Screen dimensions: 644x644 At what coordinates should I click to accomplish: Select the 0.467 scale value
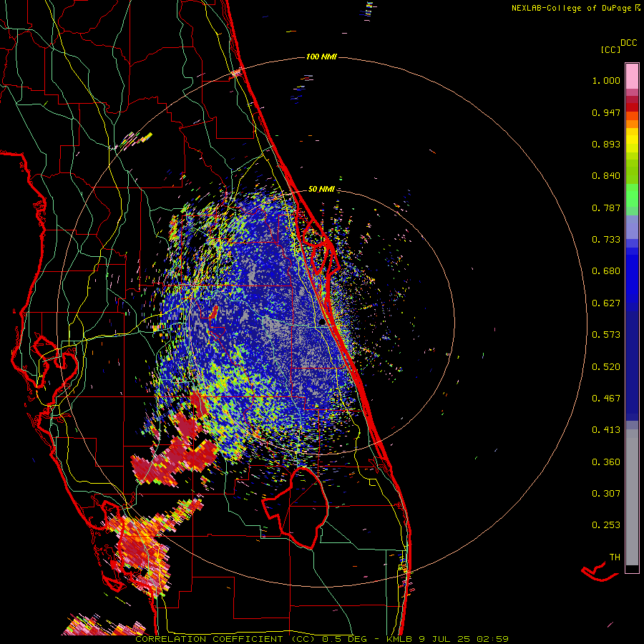(606, 399)
